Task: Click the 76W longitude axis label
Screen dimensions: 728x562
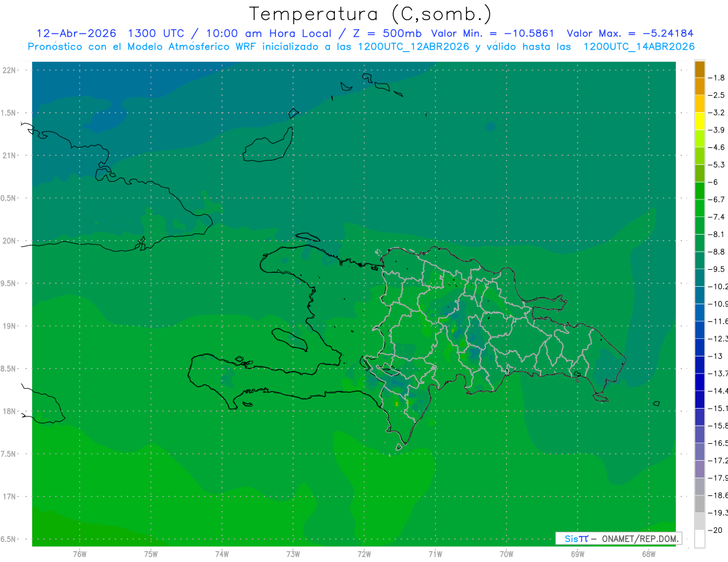Action: pyautogui.click(x=79, y=554)
